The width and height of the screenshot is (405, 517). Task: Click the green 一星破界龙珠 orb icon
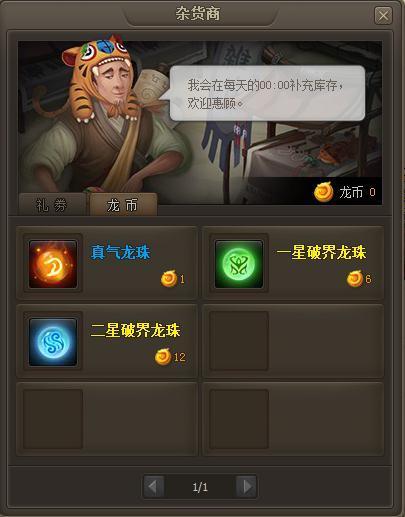(239, 264)
